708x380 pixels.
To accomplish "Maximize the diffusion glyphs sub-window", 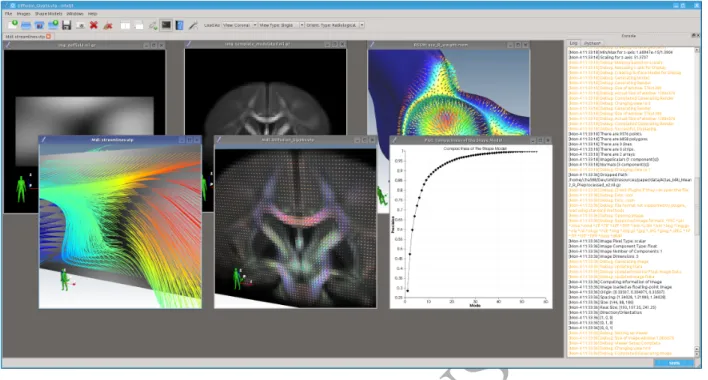I will coord(364,140).
